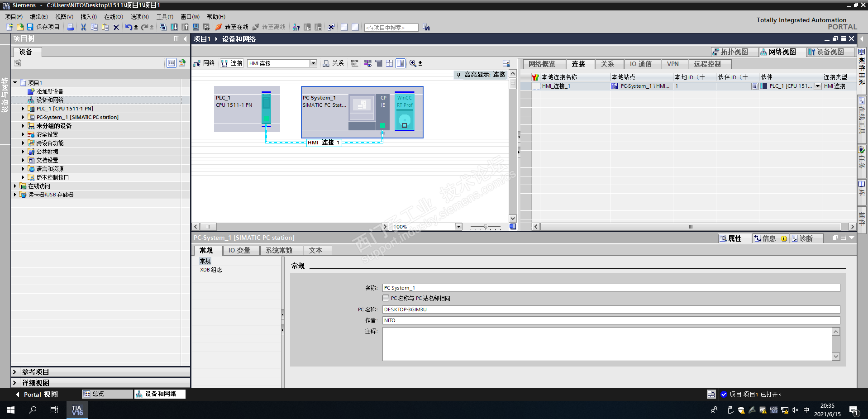The width and height of the screenshot is (868, 419).
Task: Click the cut scissors icon
Action: [83, 27]
